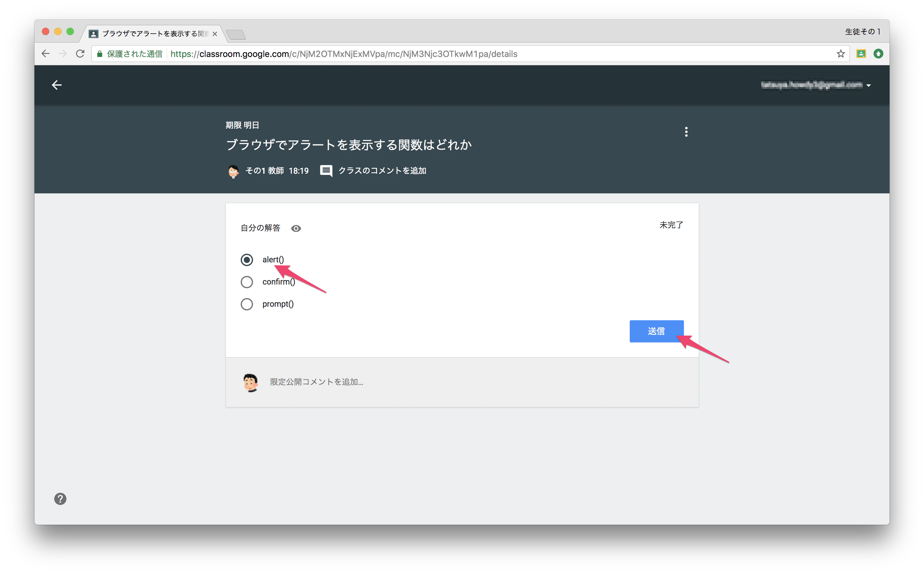Open the help question mark icon
The width and height of the screenshot is (924, 574).
[x=60, y=499]
